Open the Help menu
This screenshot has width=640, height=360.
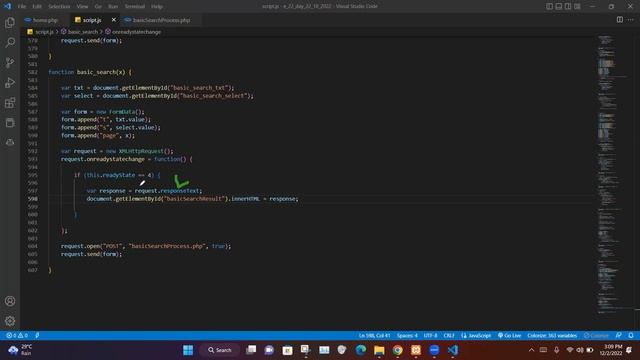157,7
